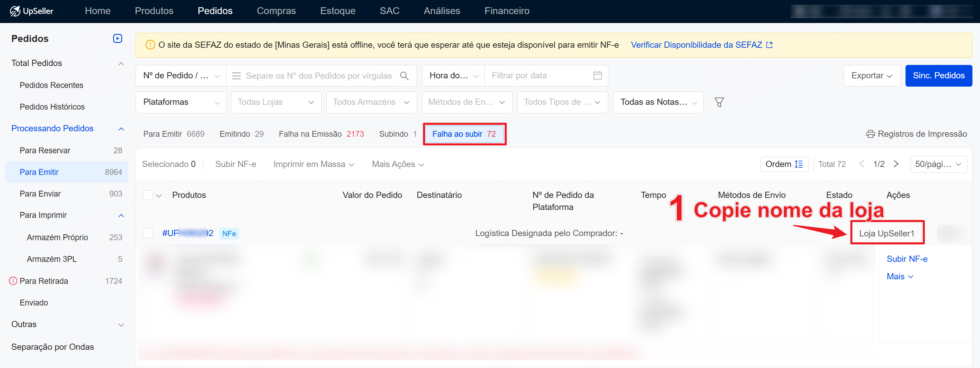Open the Plataformas dropdown
Screen dimensions: 980x368
click(x=181, y=102)
